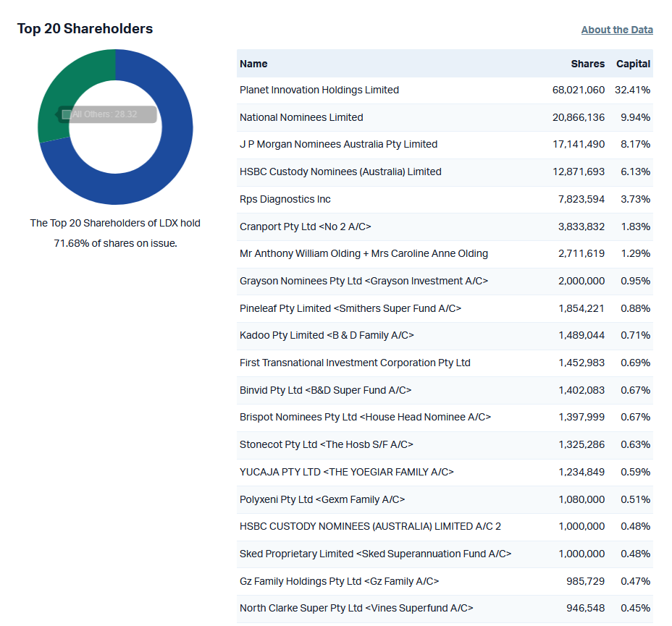Image resolution: width=672 pixels, height=626 pixels.
Task: Click HSBC Custody Nominees (Australia) Limited
Action: pyautogui.click(x=340, y=172)
